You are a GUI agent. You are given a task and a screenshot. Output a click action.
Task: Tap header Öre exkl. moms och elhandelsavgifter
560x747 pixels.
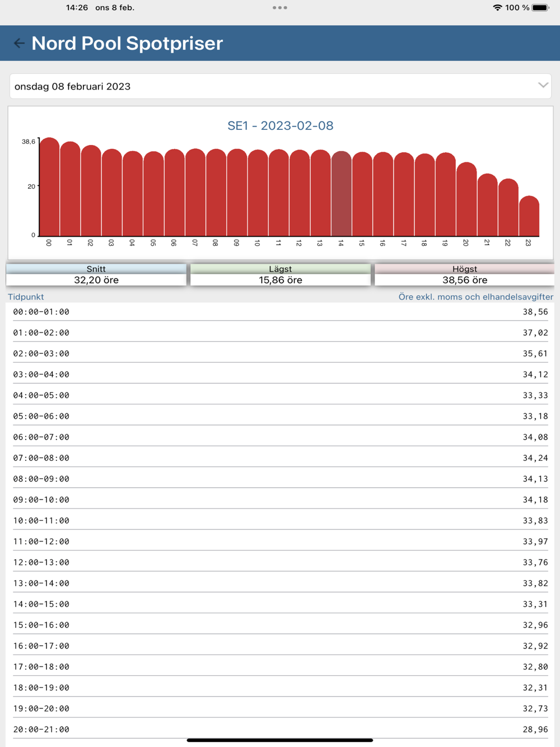(x=475, y=297)
